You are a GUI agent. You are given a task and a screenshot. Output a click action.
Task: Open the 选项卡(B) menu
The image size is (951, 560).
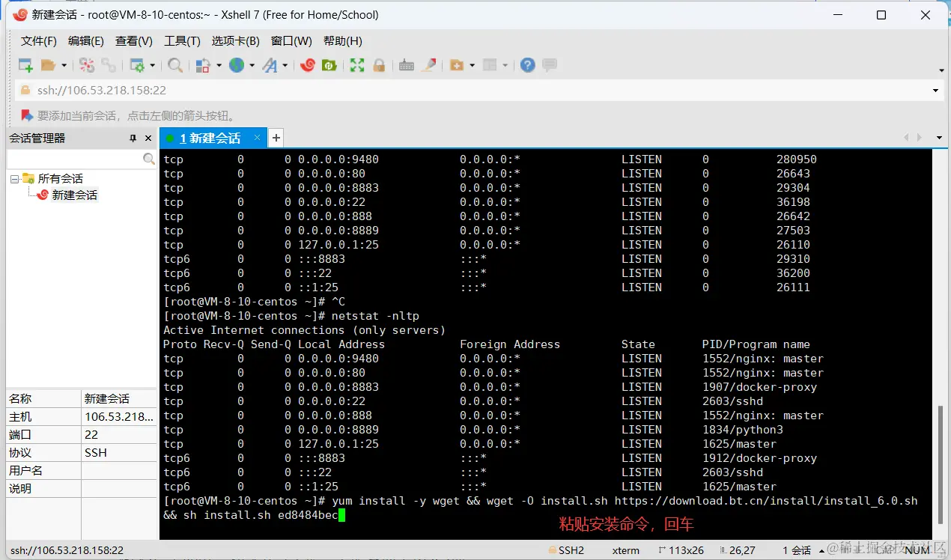[x=236, y=40]
